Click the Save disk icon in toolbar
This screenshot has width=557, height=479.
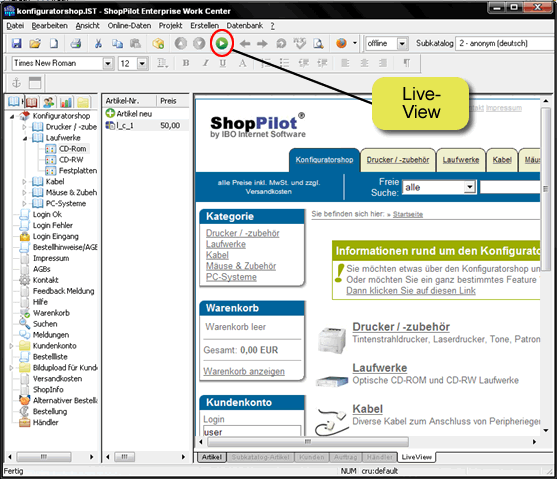[16, 43]
